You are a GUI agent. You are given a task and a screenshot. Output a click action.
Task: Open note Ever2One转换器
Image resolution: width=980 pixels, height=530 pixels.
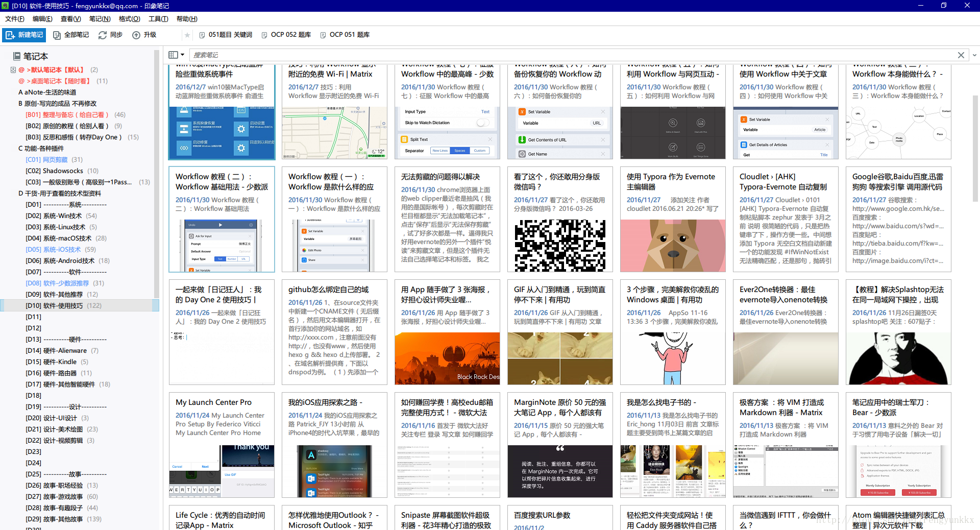[x=786, y=332]
